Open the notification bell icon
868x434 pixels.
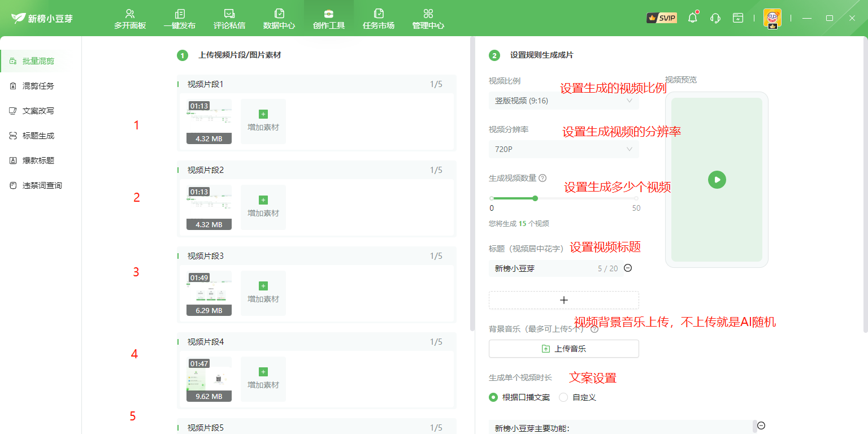pos(692,18)
